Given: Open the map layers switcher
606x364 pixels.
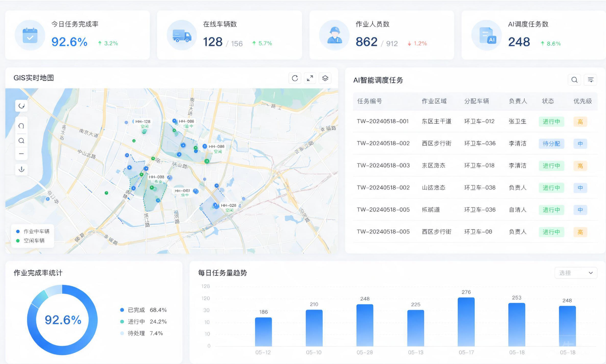Looking at the screenshot, I should coord(325,78).
